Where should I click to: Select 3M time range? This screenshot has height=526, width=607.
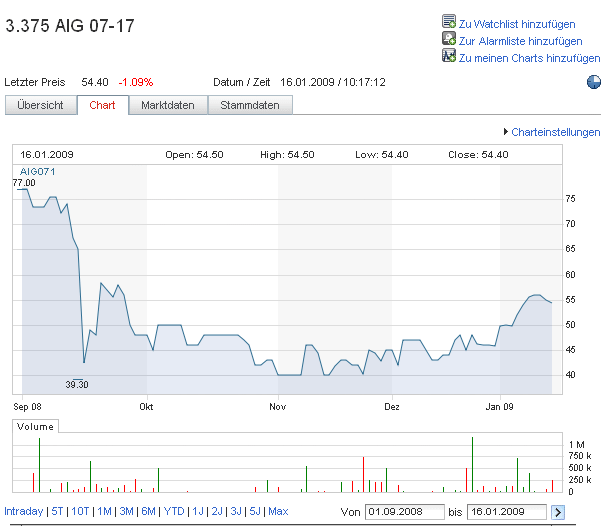pyautogui.click(x=127, y=511)
